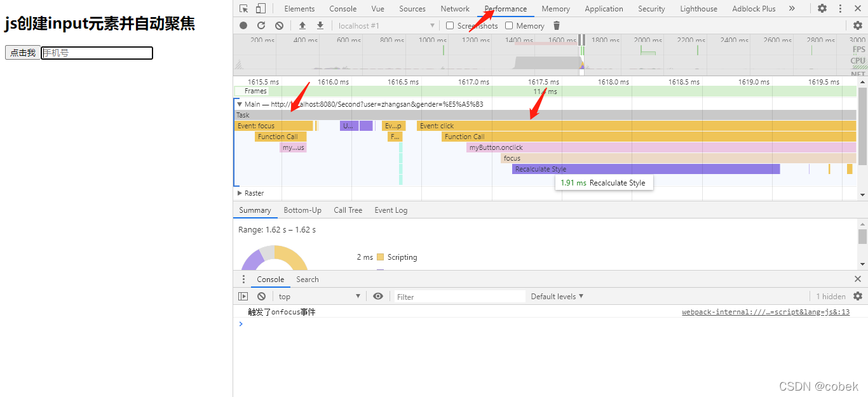Open the Default levels dropdown

click(557, 297)
